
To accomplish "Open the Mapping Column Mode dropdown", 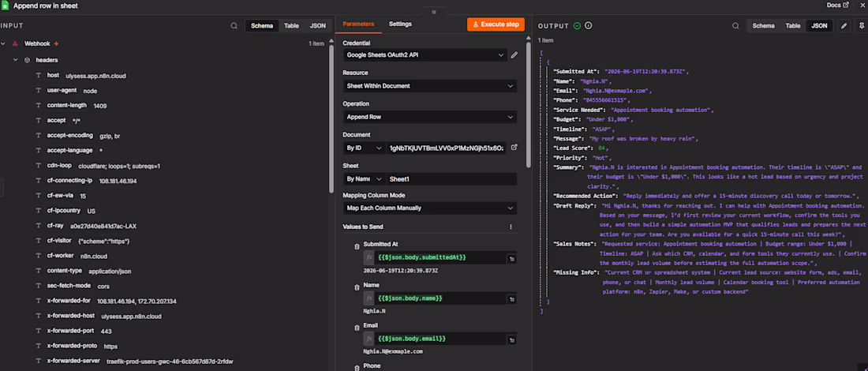I will [429, 208].
